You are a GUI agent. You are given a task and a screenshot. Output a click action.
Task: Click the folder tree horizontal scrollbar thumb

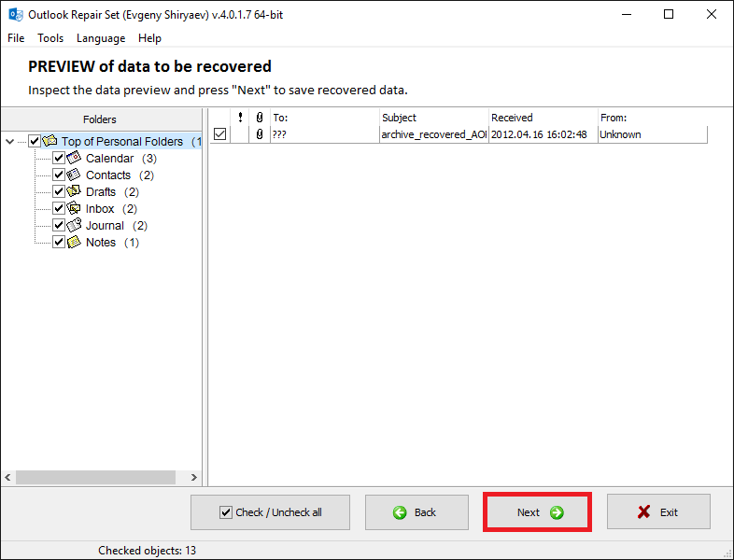[x=95, y=477]
